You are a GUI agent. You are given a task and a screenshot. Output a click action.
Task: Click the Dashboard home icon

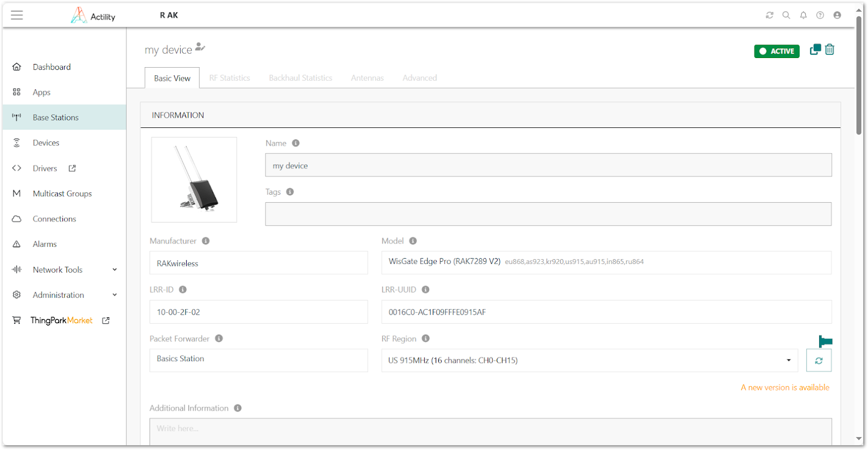tap(17, 67)
